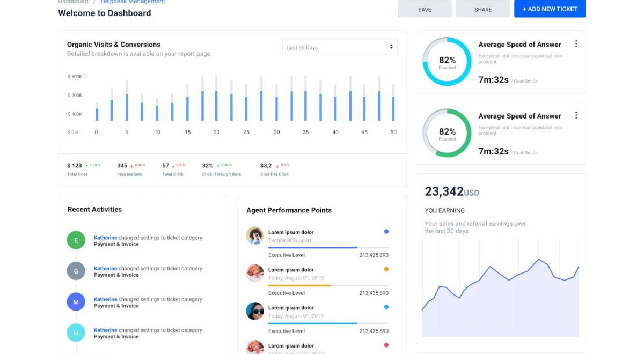The image size is (644, 354).
Task: Click the red down-arrow beside 345
Action: pyautogui.click(x=131, y=165)
